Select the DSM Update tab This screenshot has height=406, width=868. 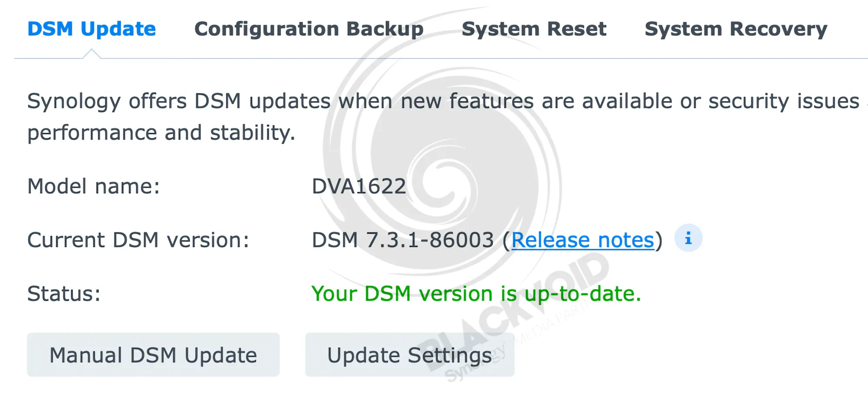click(x=92, y=29)
